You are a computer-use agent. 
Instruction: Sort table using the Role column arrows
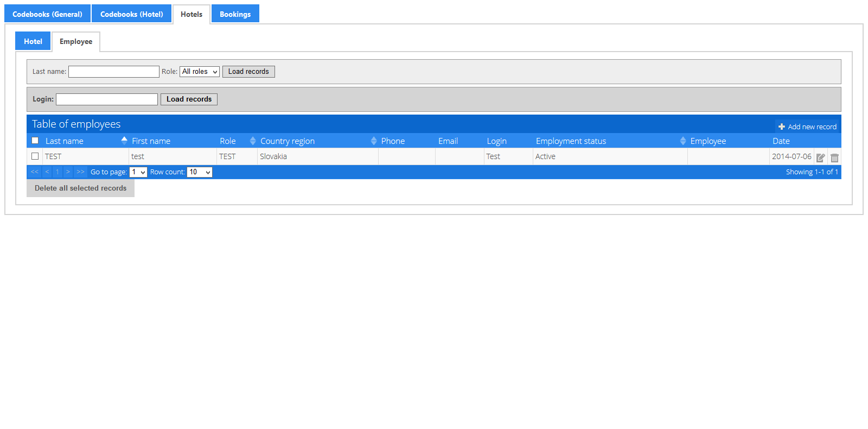(x=253, y=141)
